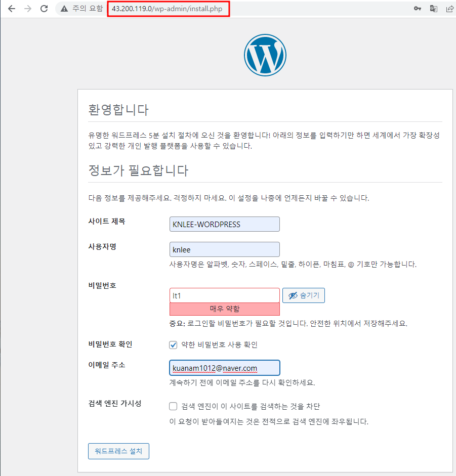This screenshot has height=476, width=456.
Task: Uncheck 약한 비밀번호 사용 확인 checkbox
Action: (x=173, y=345)
